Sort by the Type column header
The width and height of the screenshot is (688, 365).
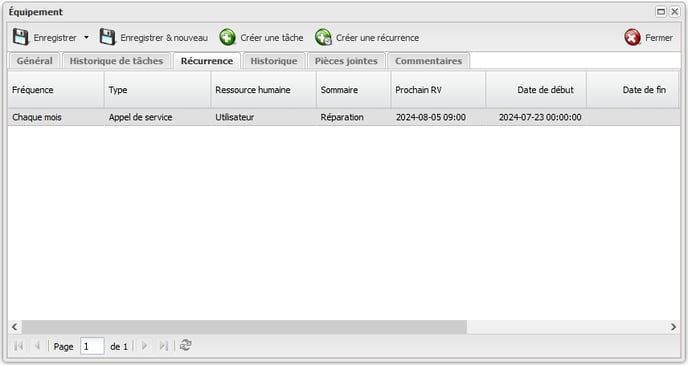tap(158, 89)
